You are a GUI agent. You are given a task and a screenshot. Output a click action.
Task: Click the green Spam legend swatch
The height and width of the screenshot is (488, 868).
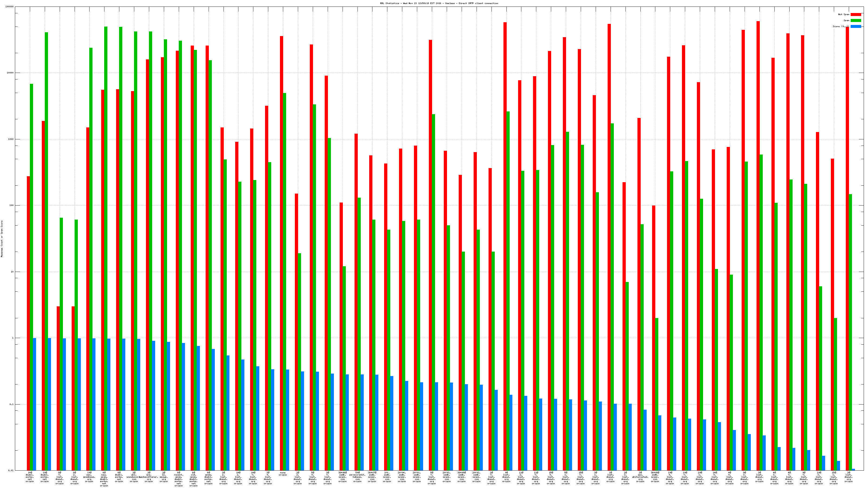point(856,21)
